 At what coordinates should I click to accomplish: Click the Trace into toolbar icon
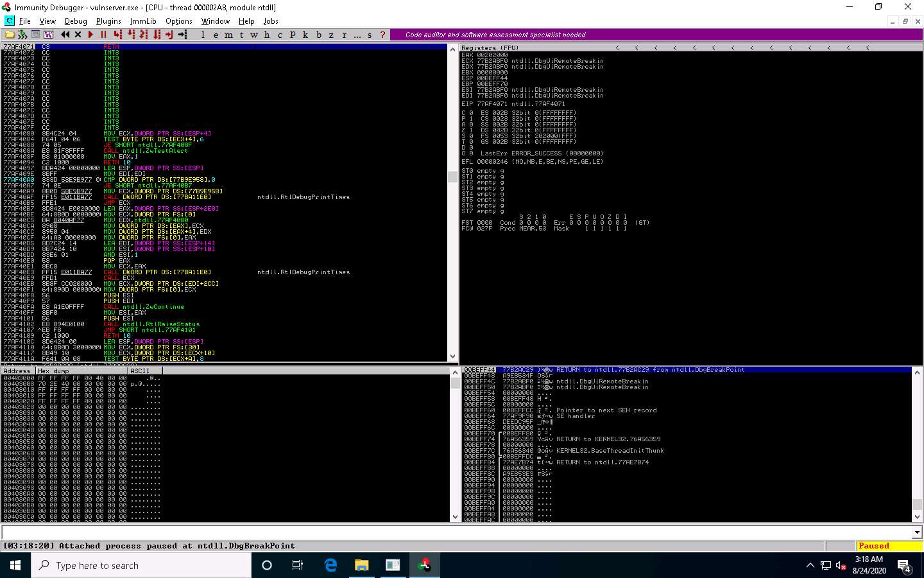(144, 35)
